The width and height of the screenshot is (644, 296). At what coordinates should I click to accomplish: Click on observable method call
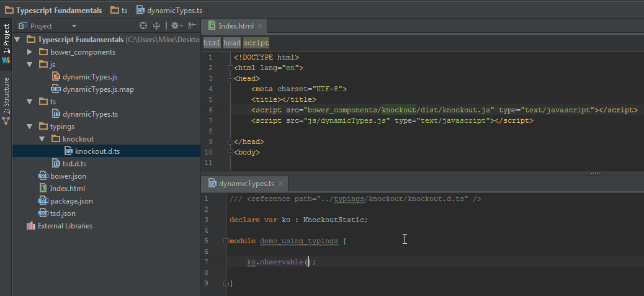pyautogui.click(x=281, y=262)
